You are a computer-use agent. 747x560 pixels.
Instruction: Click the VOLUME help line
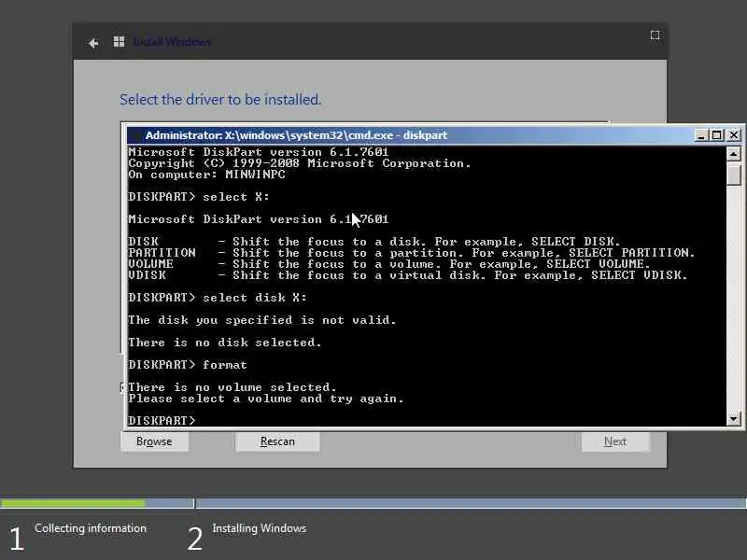pyautogui.click(x=389, y=264)
